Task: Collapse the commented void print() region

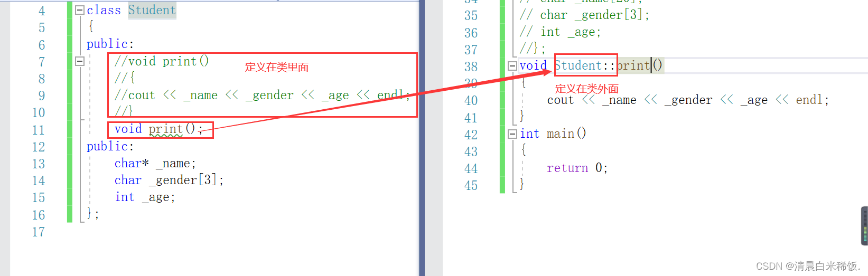Action: coord(80,61)
